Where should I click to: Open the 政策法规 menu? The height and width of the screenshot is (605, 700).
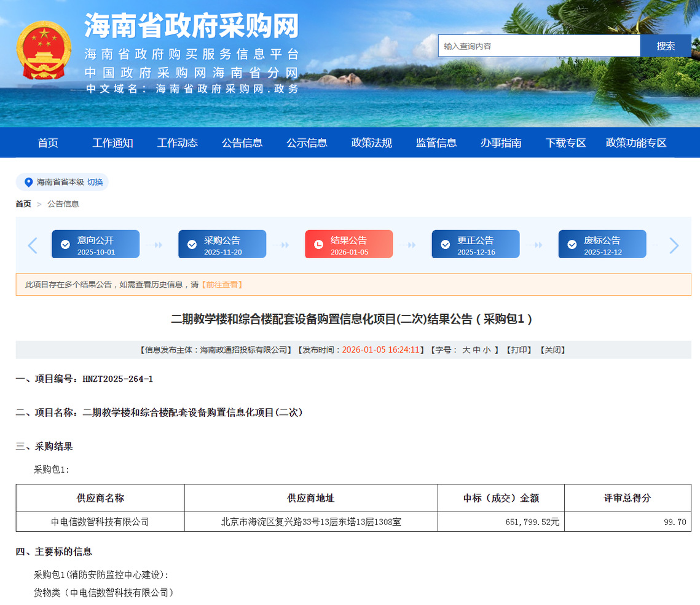pos(371,143)
